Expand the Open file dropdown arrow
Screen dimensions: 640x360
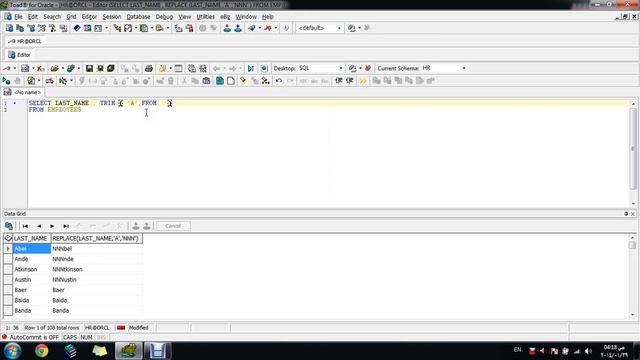pyautogui.click(x=62, y=69)
